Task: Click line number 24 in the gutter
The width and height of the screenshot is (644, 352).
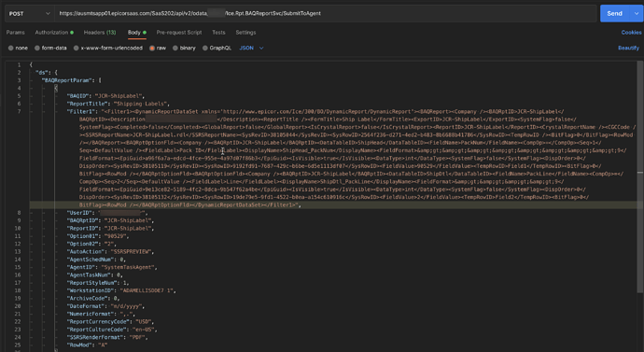Action: pyautogui.click(x=18, y=338)
